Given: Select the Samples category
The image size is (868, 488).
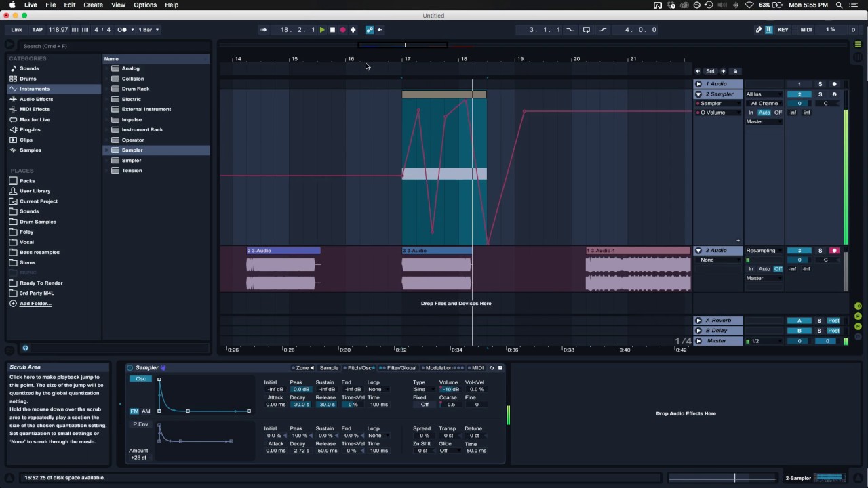Looking at the screenshot, I should click(x=30, y=150).
